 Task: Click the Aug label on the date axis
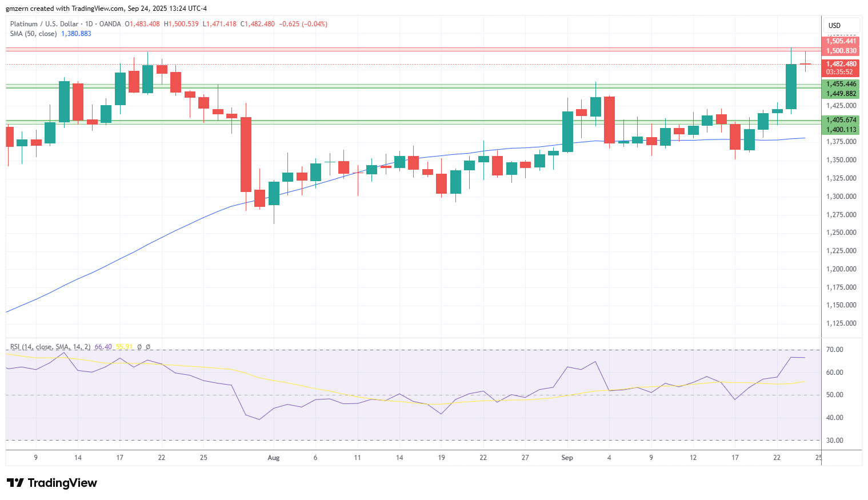[x=274, y=458]
